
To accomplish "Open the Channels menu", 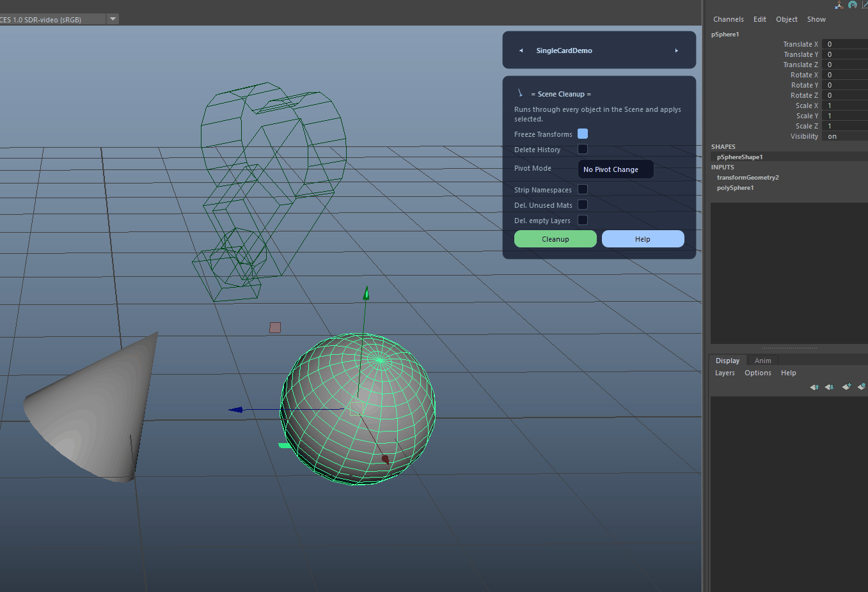I will pyautogui.click(x=729, y=19).
